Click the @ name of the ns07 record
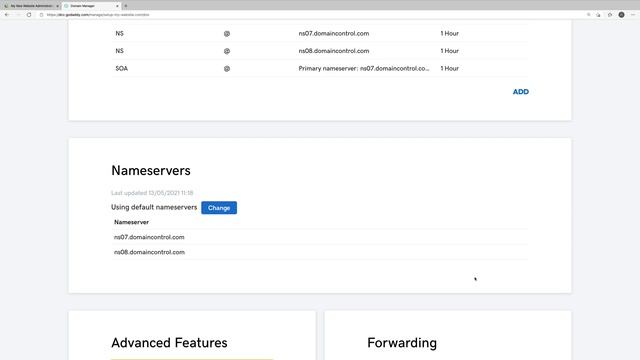Image resolution: width=640 pixels, height=360 pixels. (x=227, y=33)
